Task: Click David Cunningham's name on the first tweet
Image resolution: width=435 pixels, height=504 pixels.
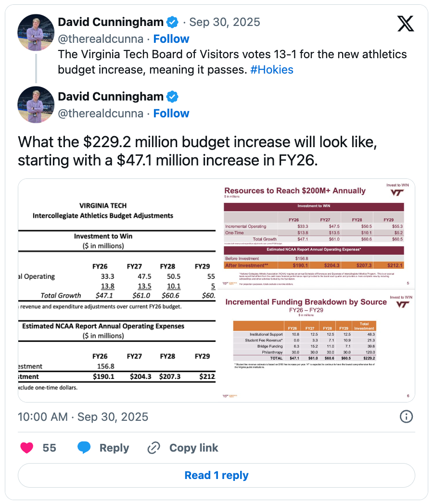Action: coord(111,22)
